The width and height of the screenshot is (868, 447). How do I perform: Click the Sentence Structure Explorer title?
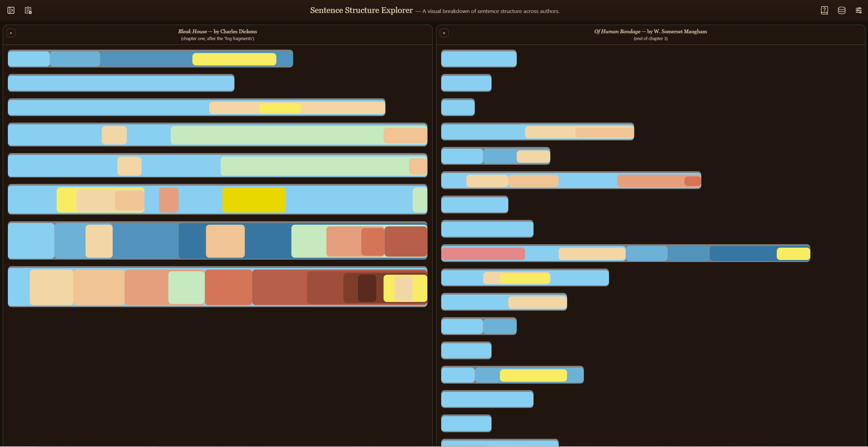[x=361, y=10]
